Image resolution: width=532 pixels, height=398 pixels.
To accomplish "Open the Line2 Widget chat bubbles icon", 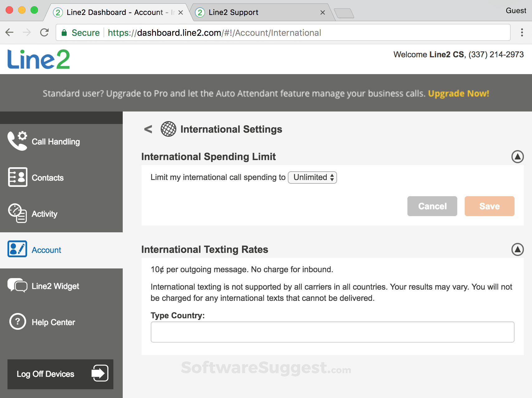I will coord(17,285).
